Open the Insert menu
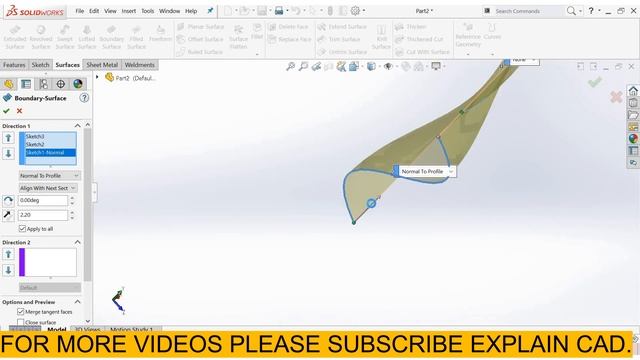This screenshot has width=640, height=360. pos(129,11)
